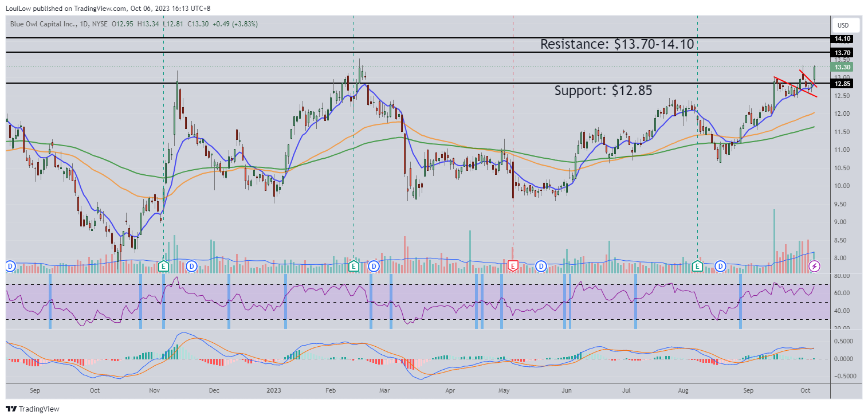Click the Dec label on time axis
868x419 pixels.
click(214, 391)
